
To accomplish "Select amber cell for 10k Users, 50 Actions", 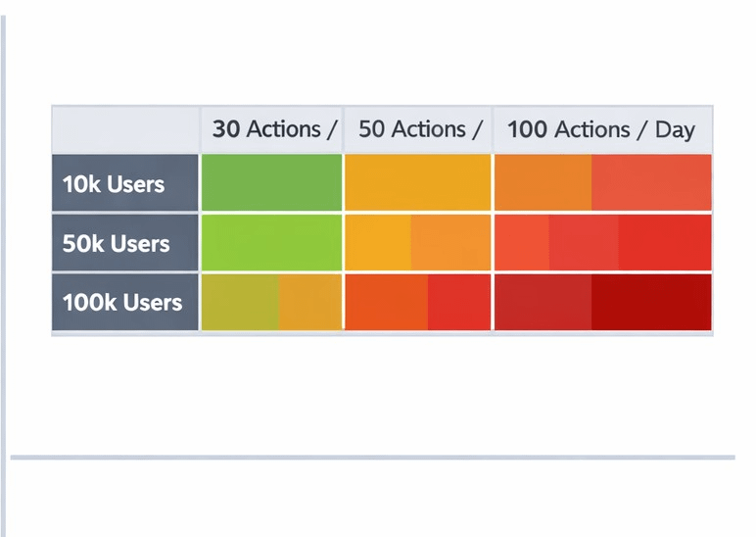I will [418, 183].
